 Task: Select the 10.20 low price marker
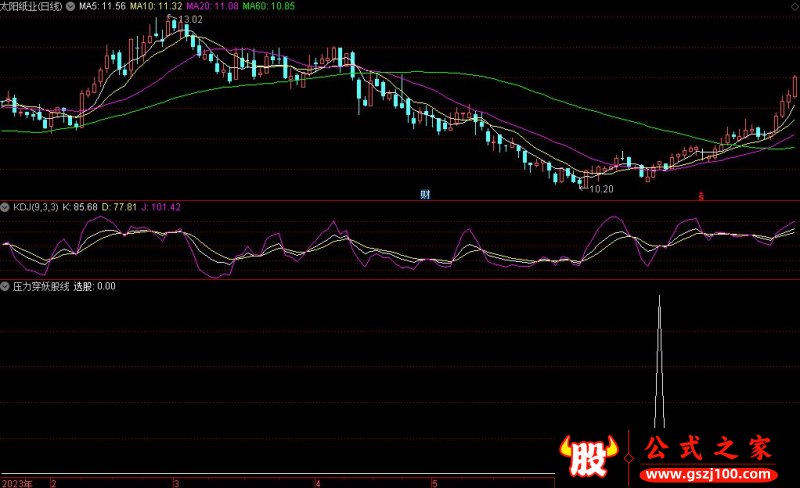click(x=601, y=188)
